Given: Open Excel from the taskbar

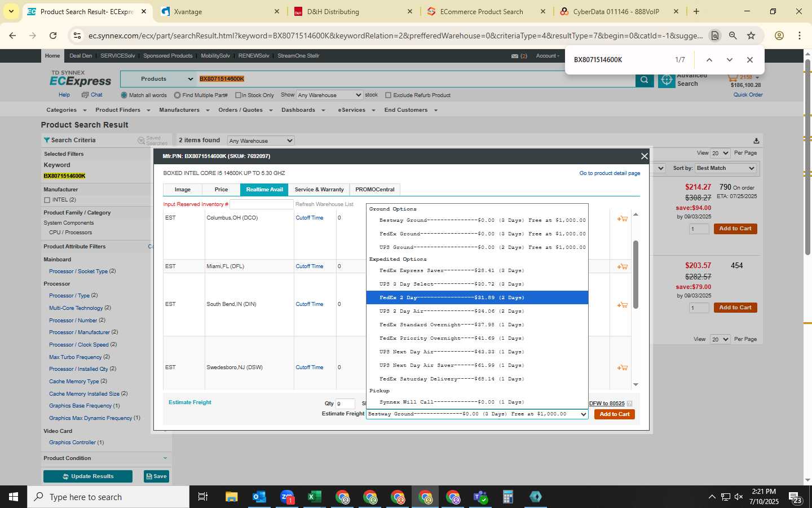Looking at the screenshot, I should 314,497.
